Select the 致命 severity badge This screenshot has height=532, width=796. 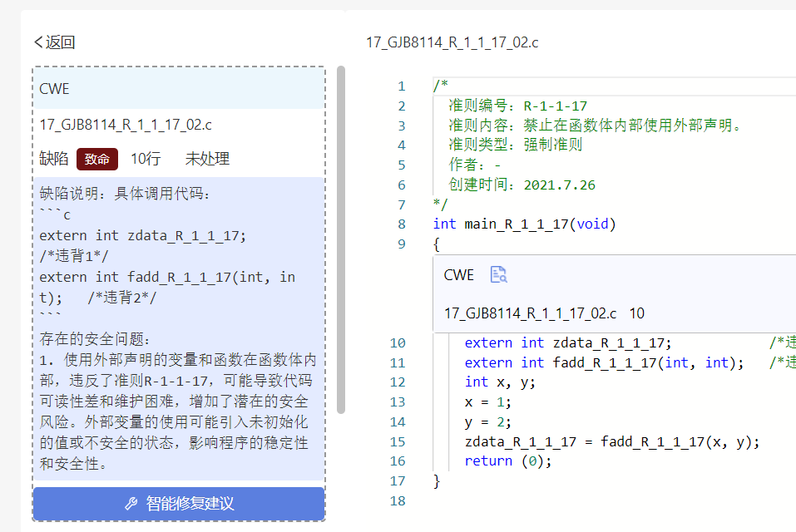pos(97,160)
